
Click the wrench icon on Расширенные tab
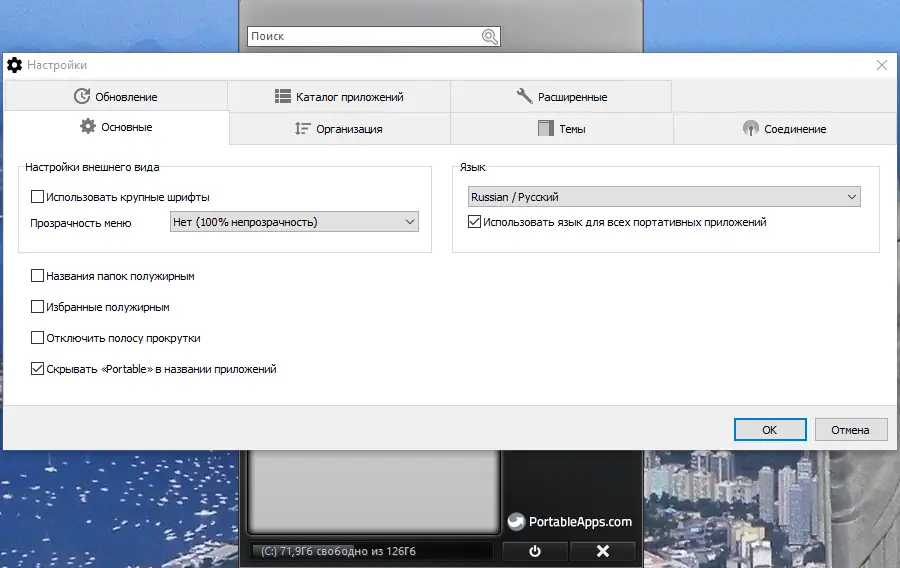(524, 95)
